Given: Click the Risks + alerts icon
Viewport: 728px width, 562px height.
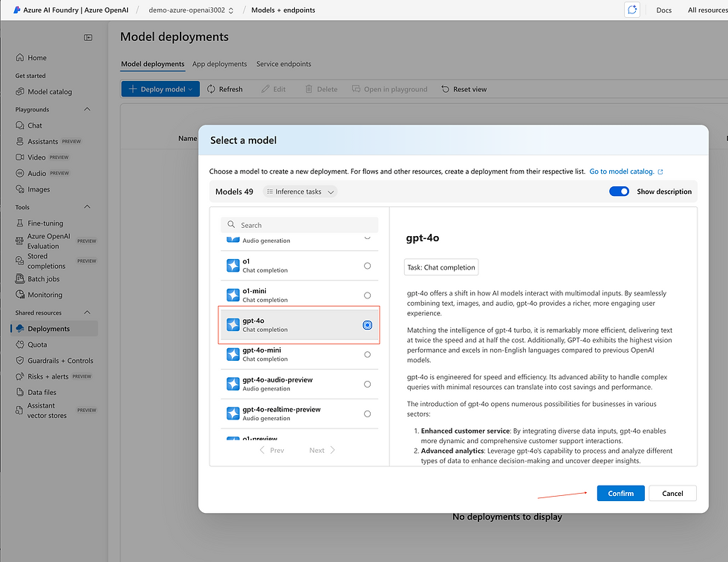Looking at the screenshot, I should click(x=19, y=376).
